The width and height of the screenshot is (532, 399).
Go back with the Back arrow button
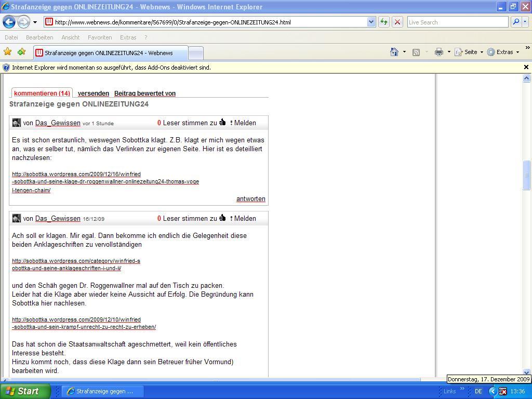click(9, 22)
